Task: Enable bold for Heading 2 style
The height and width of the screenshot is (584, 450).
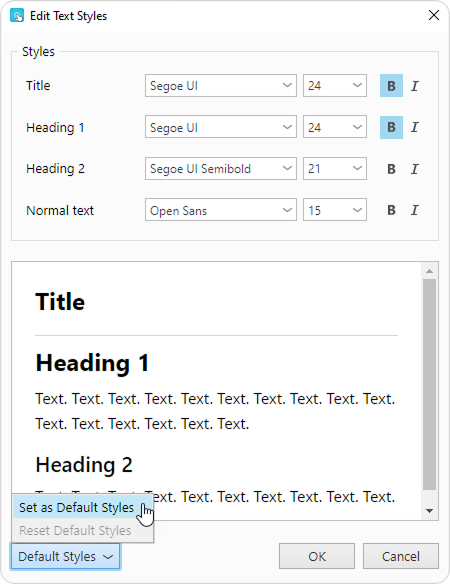Action: [391, 169]
